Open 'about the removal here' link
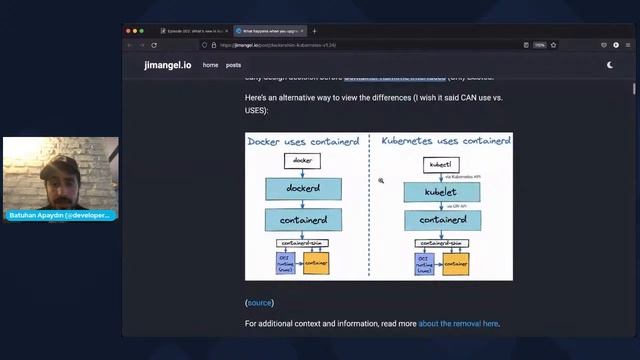The height and width of the screenshot is (360, 640). tap(458, 324)
